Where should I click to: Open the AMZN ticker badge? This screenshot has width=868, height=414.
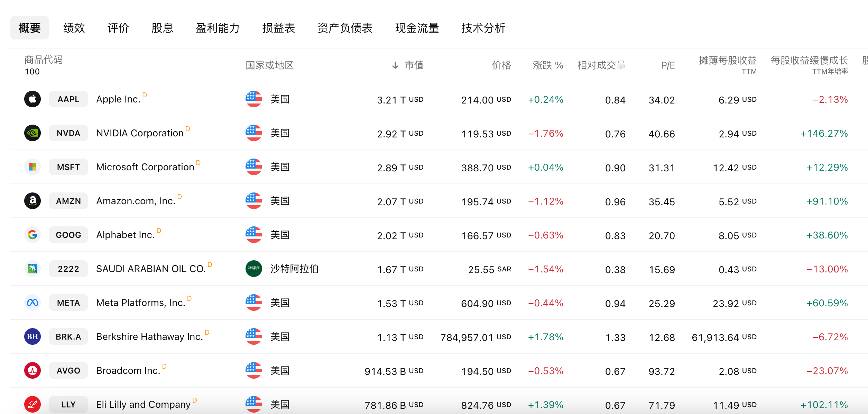(68, 201)
